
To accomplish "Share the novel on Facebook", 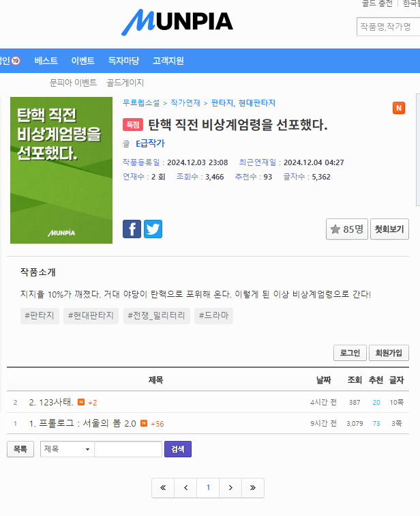I will (x=132, y=229).
